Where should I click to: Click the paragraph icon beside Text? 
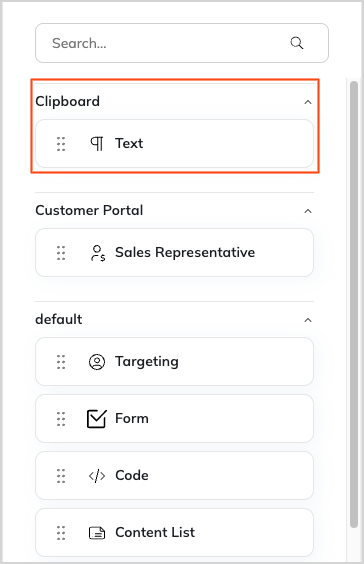coord(97,144)
